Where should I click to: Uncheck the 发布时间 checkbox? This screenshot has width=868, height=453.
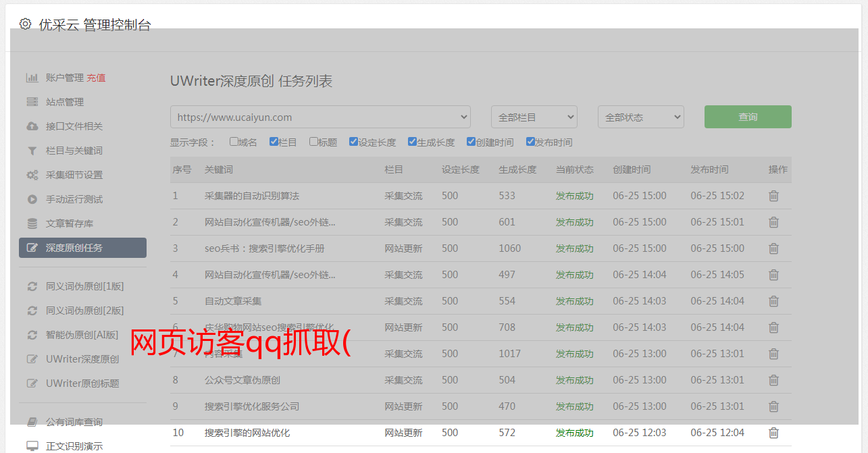point(530,142)
